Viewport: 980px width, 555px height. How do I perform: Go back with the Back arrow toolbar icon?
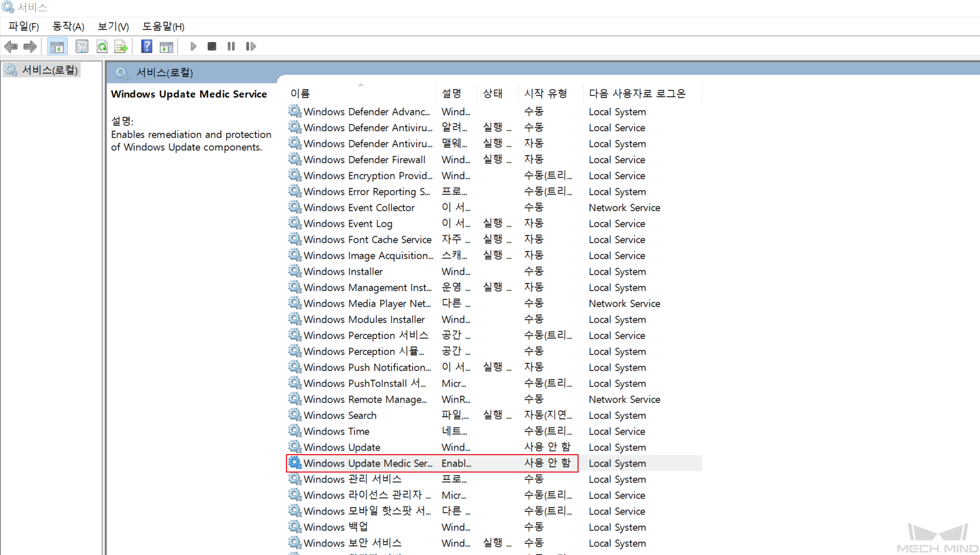click(11, 47)
